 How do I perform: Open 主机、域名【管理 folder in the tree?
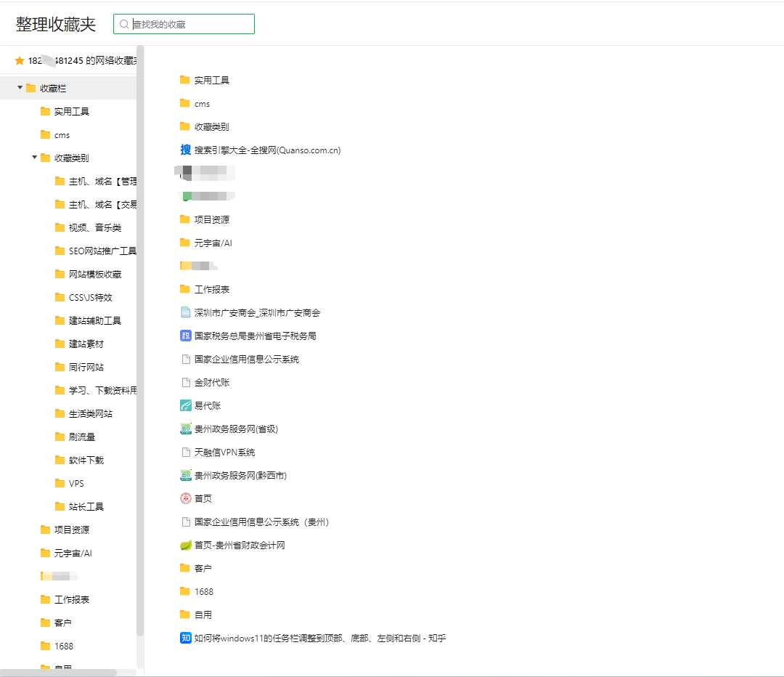coord(102,181)
